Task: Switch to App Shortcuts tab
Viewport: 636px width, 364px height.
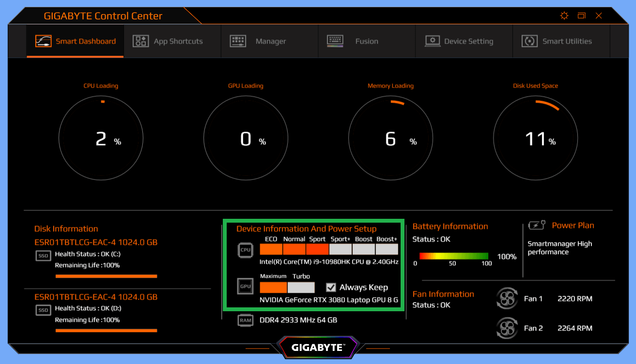Action: [172, 41]
